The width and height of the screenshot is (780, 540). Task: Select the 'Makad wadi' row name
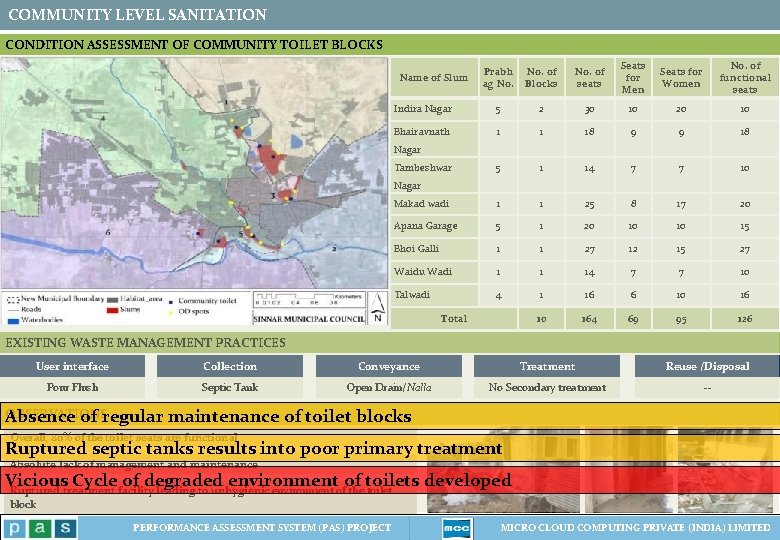pyautogui.click(x=421, y=204)
